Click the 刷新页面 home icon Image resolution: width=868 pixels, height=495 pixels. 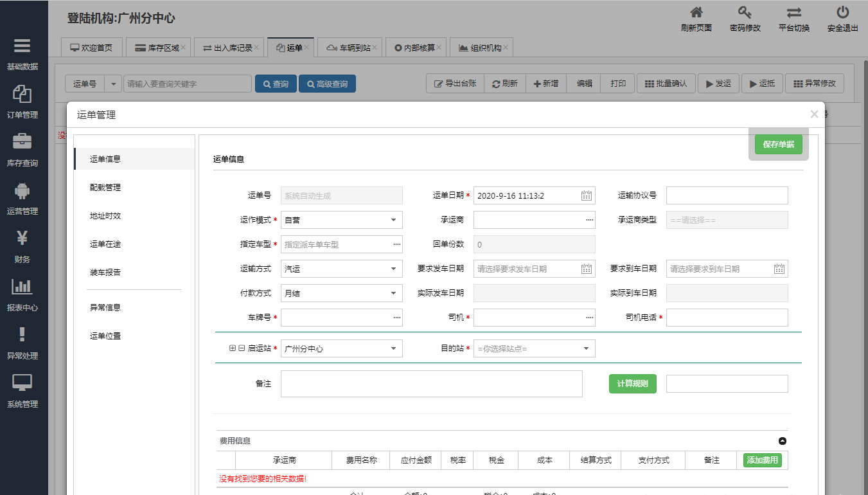point(696,13)
